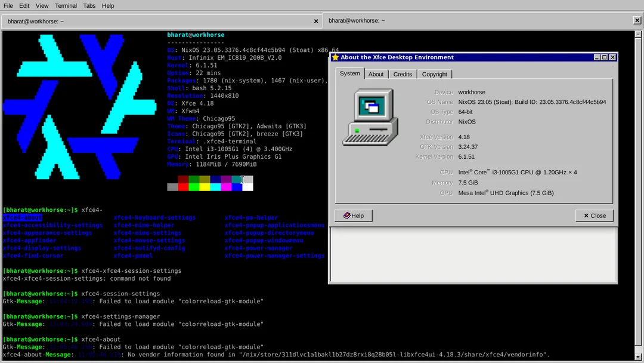644x363 pixels.
Task: Select the System tab in About dialog
Action: 349,73
